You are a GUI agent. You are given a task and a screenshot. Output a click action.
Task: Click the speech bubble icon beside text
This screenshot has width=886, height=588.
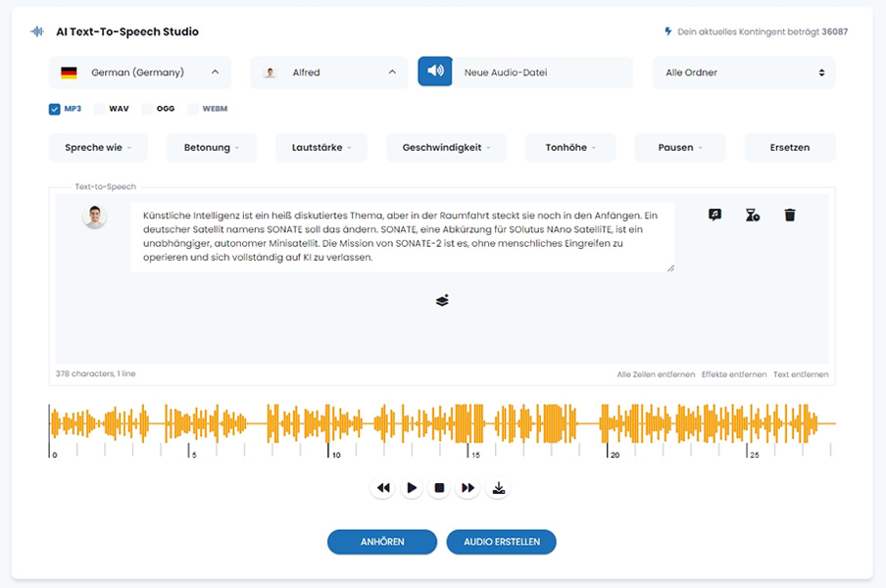(714, 215)
